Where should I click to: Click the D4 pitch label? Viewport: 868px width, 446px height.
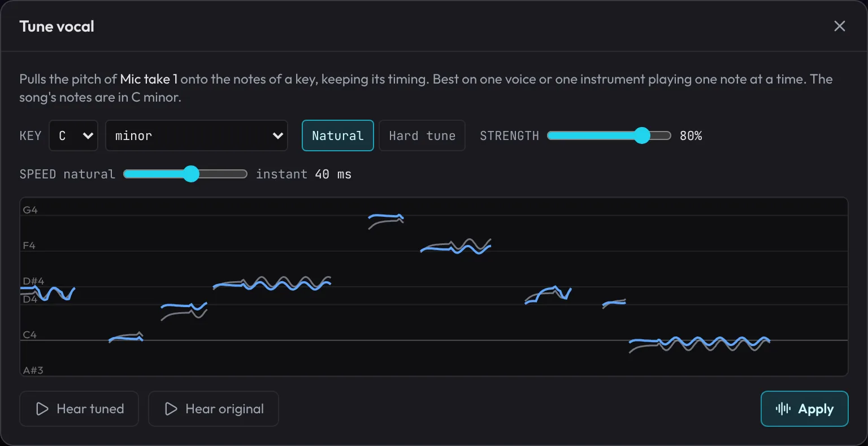pos(30,299)
